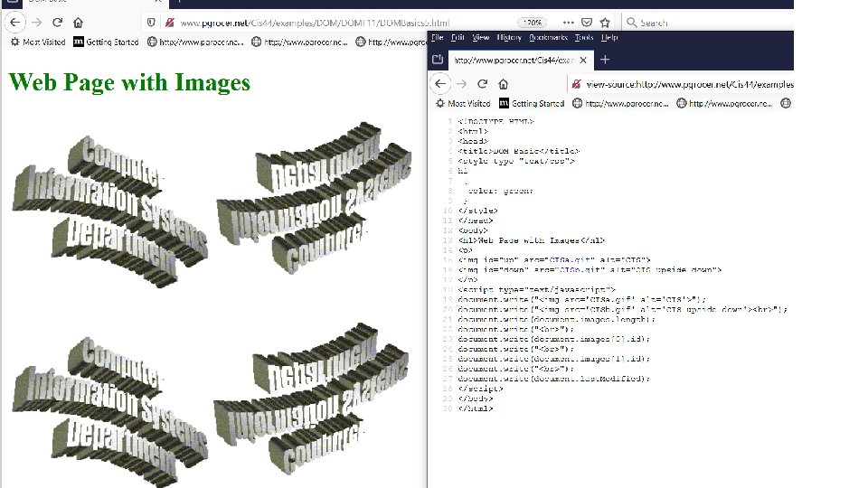The image size is (868, 488).
Task: Reload the page in left browser window
Action: [x=58, y=23]
